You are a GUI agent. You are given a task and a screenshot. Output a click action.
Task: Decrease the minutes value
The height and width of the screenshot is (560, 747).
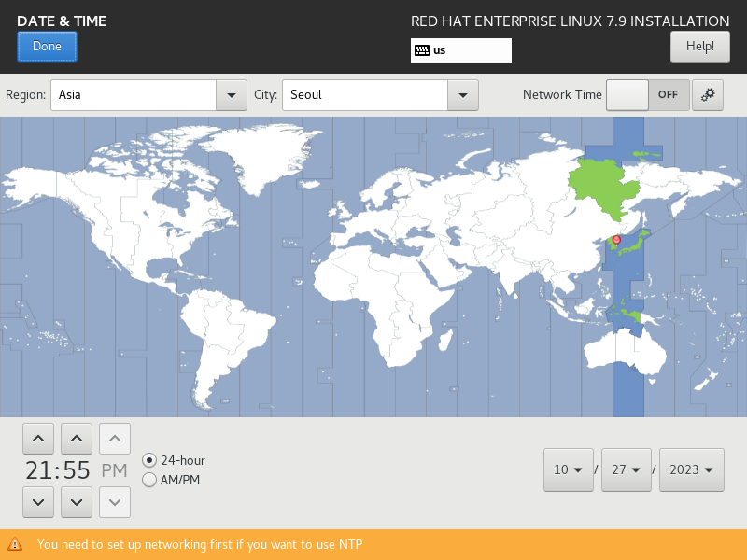[77, 502]
